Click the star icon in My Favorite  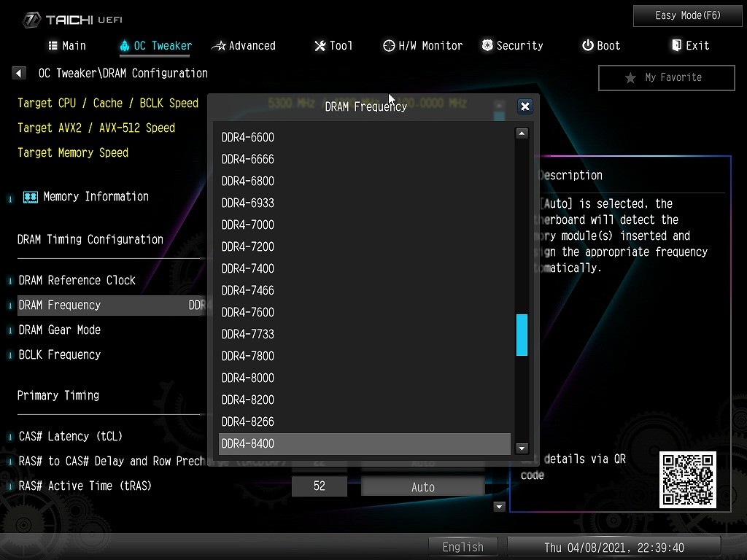point(630,78)
